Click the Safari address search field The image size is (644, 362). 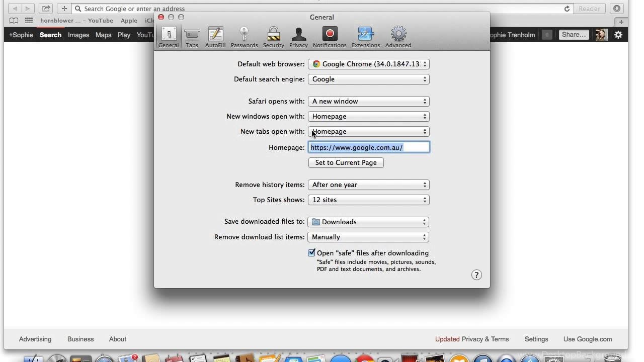pyautogui.click(x=322, y=9)
